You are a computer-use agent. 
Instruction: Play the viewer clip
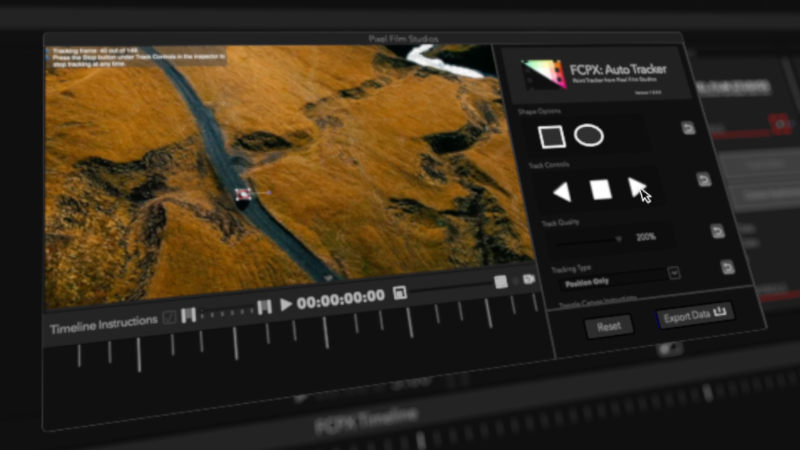286,305
